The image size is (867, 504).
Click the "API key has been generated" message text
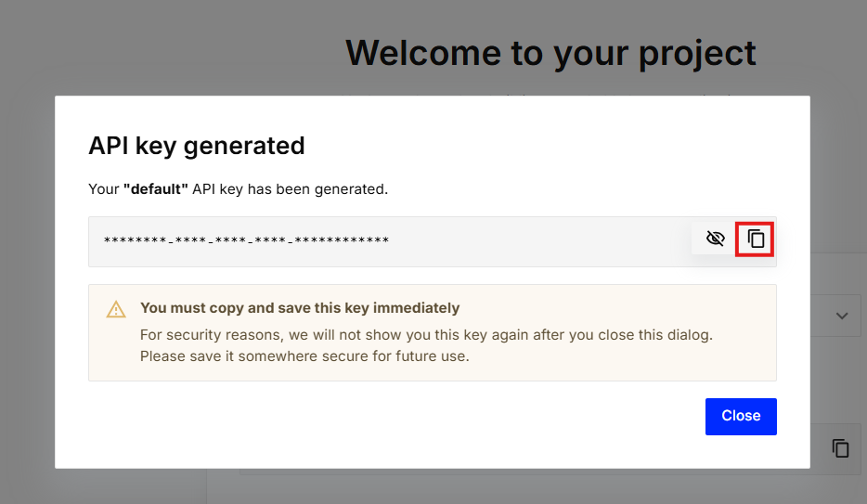tap(290, 189)
